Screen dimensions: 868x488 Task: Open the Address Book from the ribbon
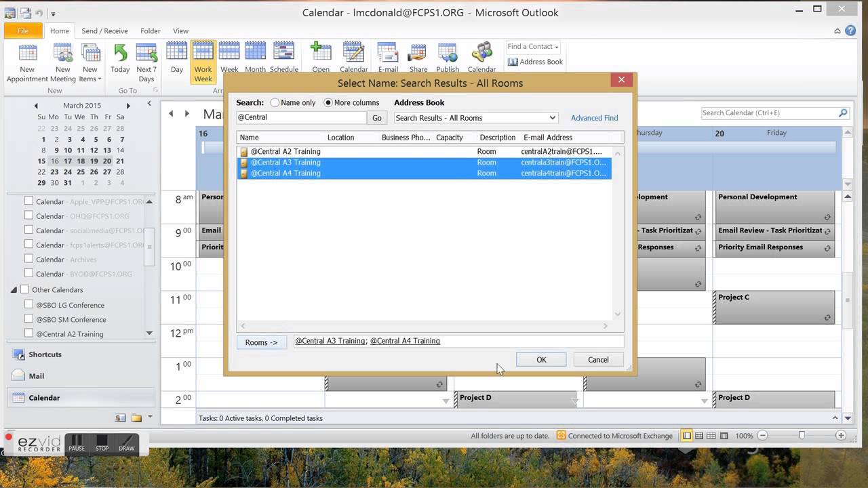(535, 62)
